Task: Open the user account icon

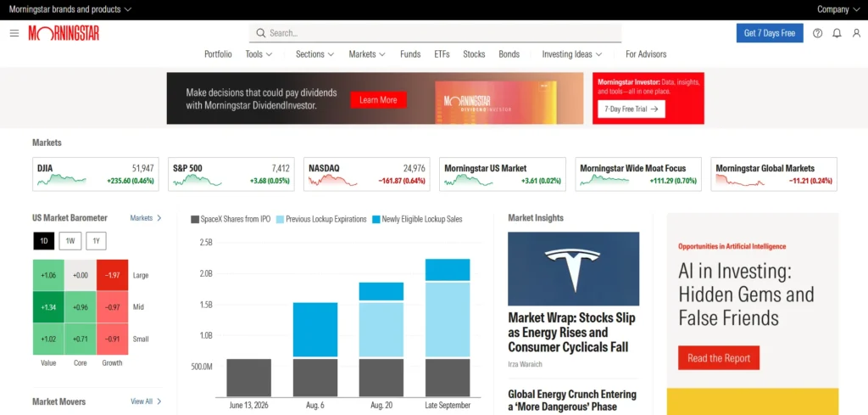Action: (856, 33)
